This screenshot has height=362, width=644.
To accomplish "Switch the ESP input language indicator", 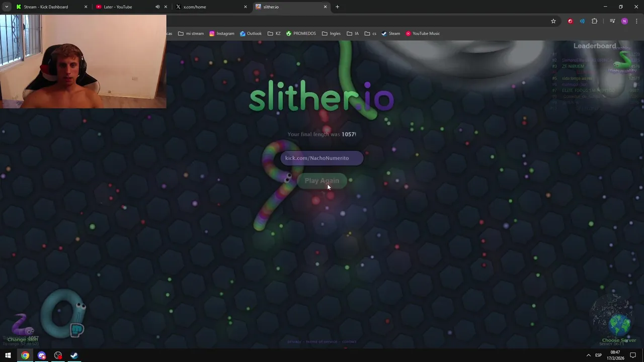I will click(599, 355).
